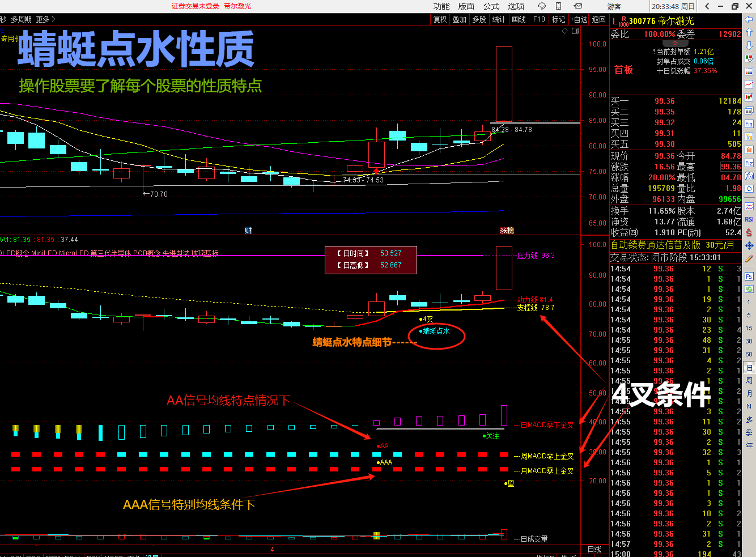Screen dimensions: 756x557
Task: Open the multi-color grid list icon
Action: click(749, 71)
